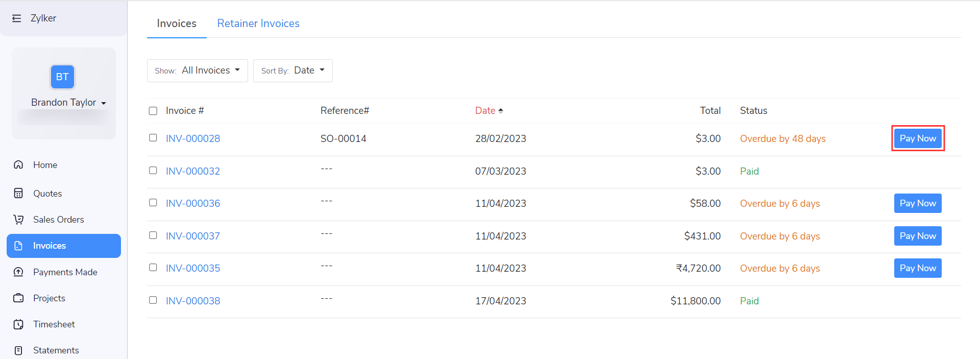Open the Invoices section icon
Screen dimensions: 980x359
point(18,246)
